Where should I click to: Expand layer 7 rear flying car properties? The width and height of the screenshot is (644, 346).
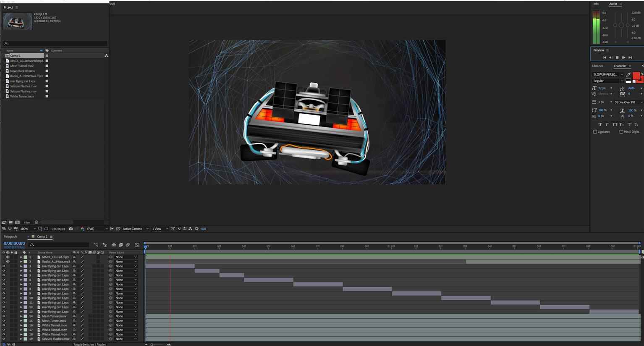pyautogui.click(x=21, y=284)
